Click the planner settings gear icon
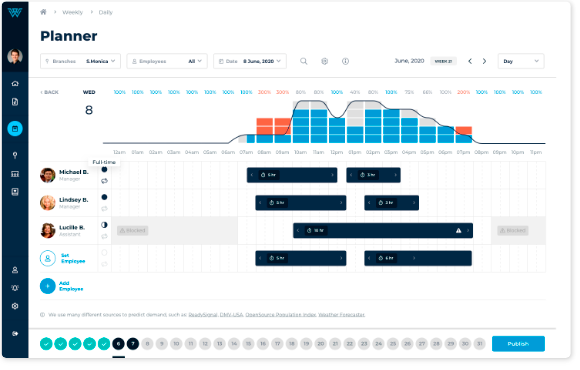Viewport: 580px width, 370px height. point(324,61)
